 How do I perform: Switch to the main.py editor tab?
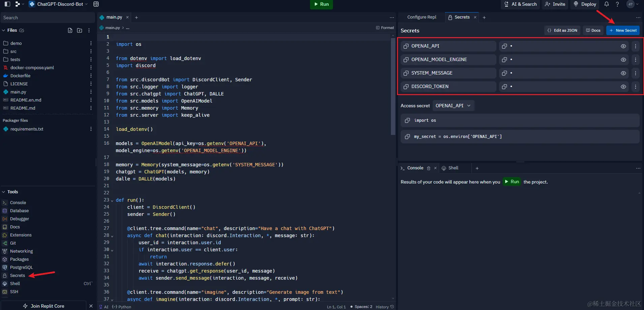click(x=114, y=17)
